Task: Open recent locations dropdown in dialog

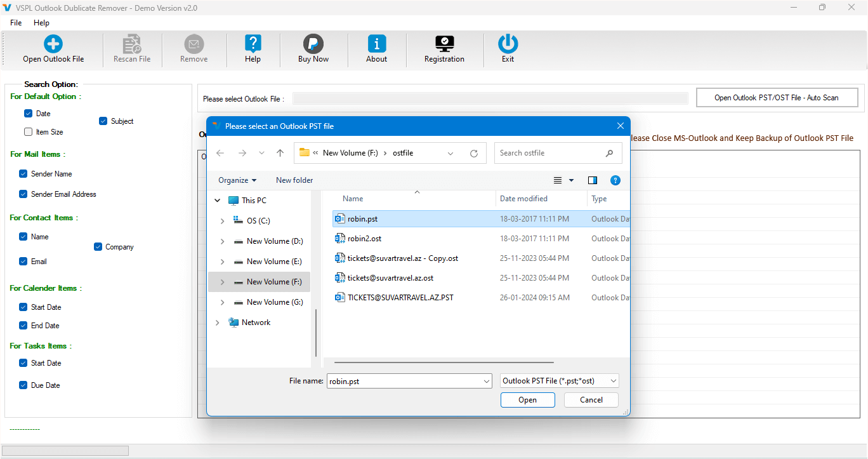Action: point(261,153)
